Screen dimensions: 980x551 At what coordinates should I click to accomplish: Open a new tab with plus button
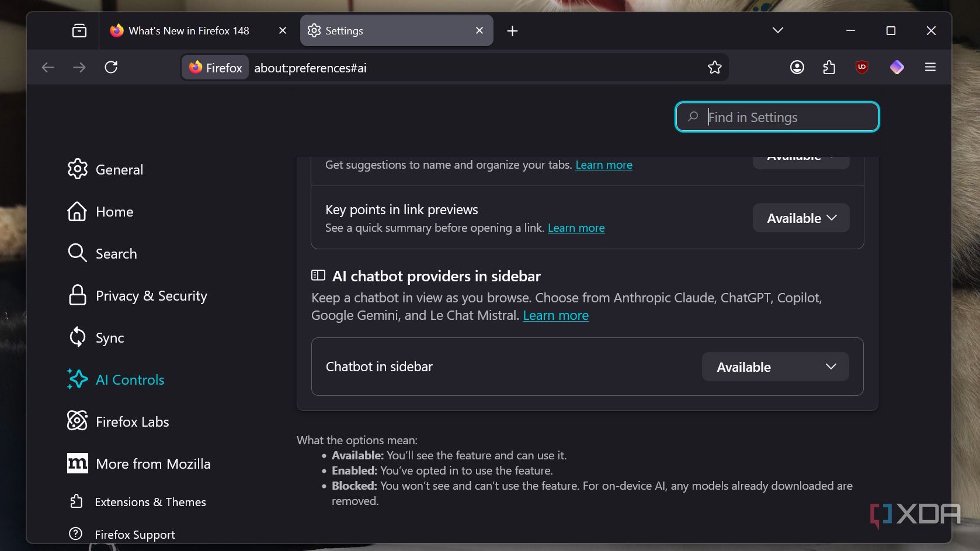point(512,31)
